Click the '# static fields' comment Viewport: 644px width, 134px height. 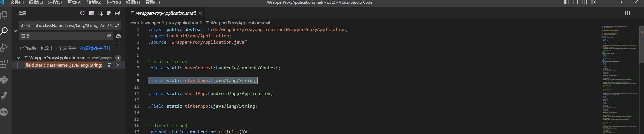tap(168, 61)
